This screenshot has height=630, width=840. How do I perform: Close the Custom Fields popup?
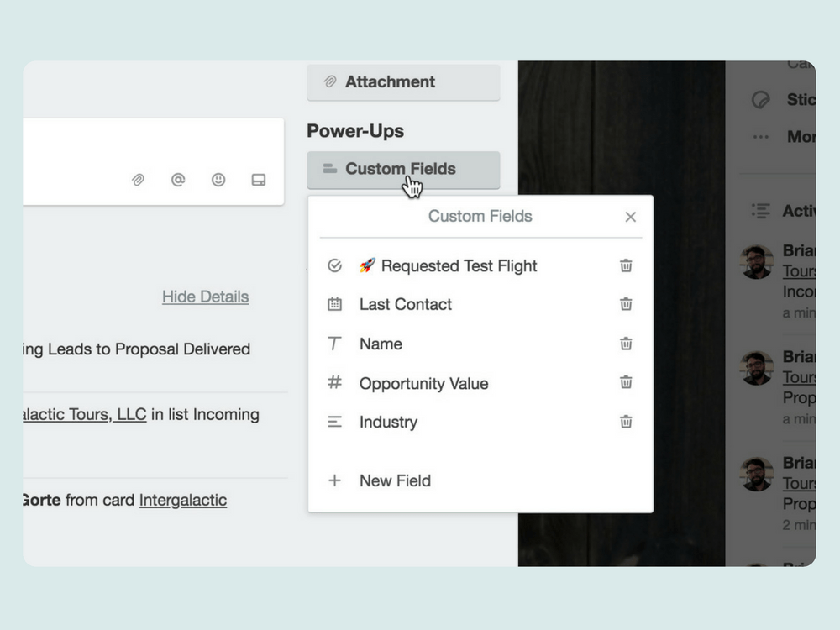coord(631,217)
